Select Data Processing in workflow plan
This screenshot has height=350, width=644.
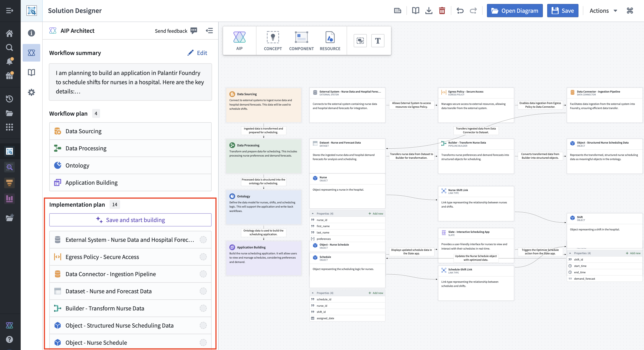click(x=130, y=148)
